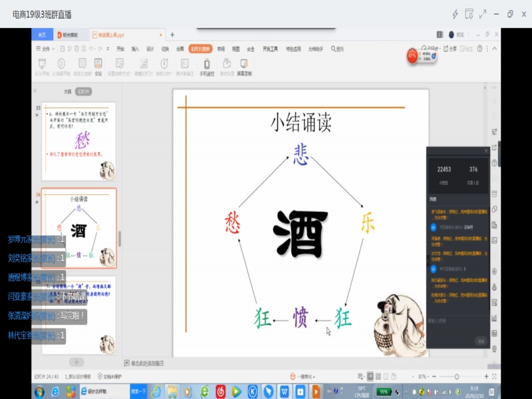Select slide 23 thumbnail
Screen dimensions: 532x399
point(78,141)
